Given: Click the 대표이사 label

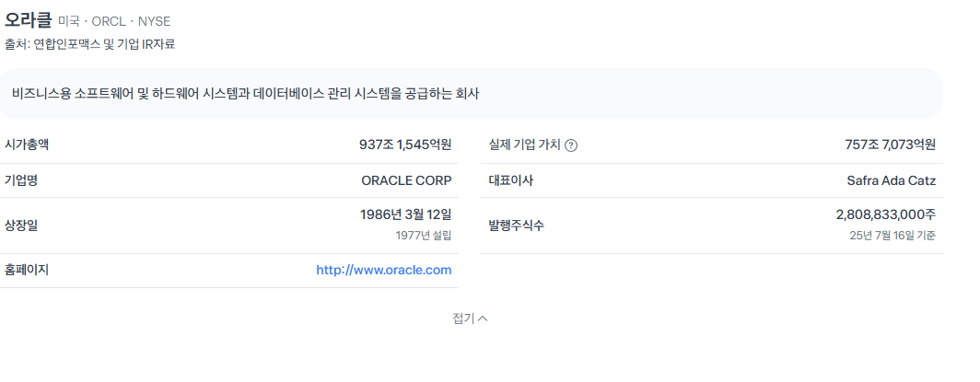Looking at the screenshot, I should click(x=510, y=181).
